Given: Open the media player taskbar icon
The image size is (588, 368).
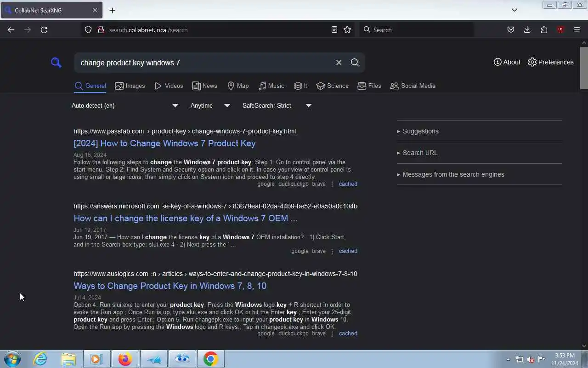Looking at the screenshot, I should [96, 359].
